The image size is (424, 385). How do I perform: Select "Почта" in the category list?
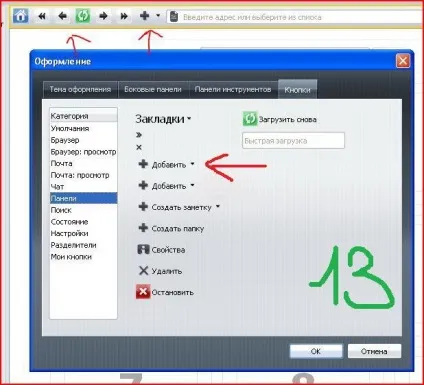83,164
